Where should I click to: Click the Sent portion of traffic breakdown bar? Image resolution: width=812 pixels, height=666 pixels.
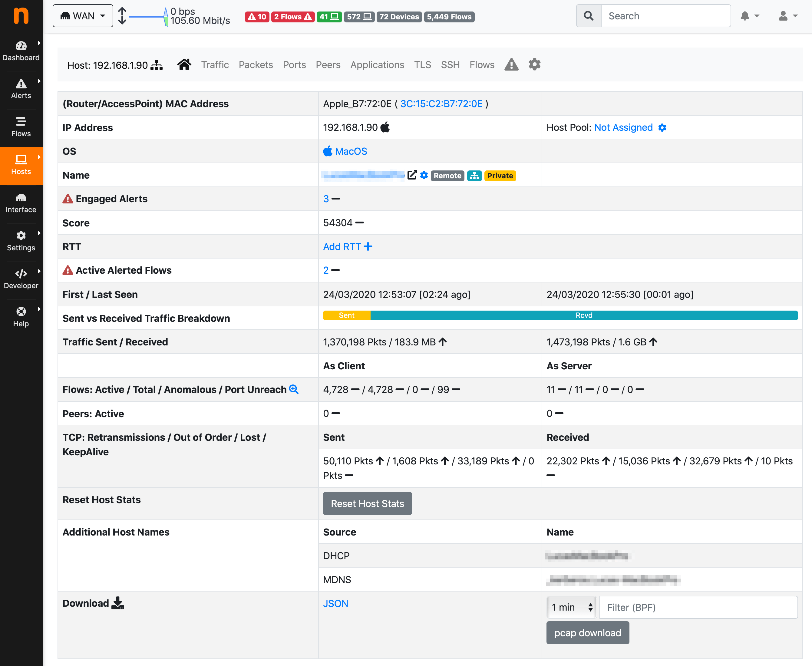coord(347,315)
